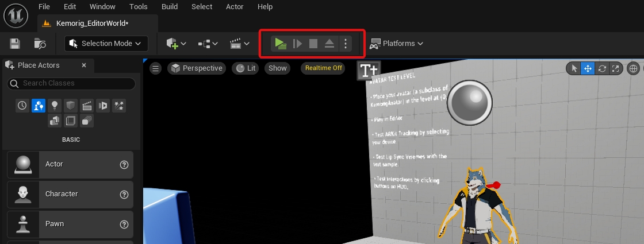Viewport: 644px width, 244px height.
Task: Select the Lights category icon in Place Actors
Action: (55, 106)
